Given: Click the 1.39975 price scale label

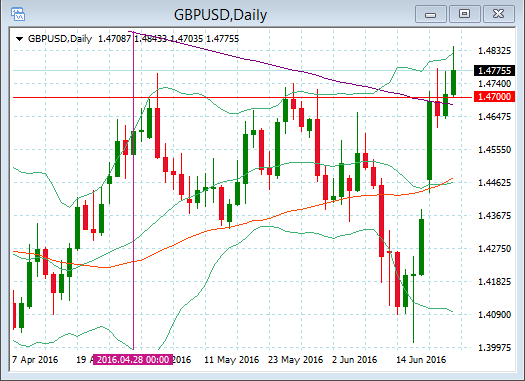Looking at the screenshot, I should point(495,348).
